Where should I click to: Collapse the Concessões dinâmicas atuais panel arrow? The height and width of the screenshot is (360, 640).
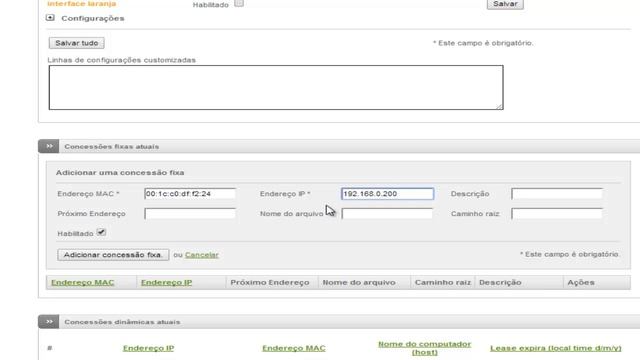[49, 322]
